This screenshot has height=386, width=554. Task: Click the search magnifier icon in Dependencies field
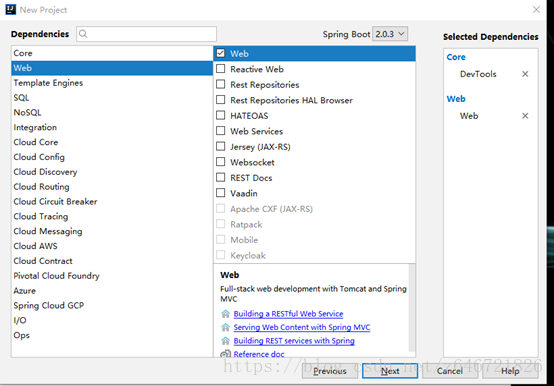click(83, 34)
